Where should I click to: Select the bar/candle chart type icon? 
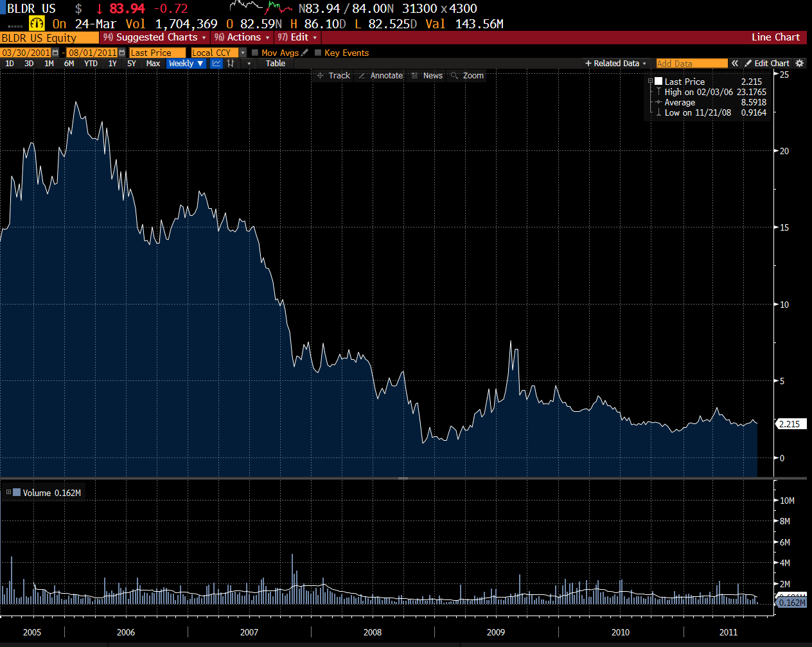click(x=231, y=63)
